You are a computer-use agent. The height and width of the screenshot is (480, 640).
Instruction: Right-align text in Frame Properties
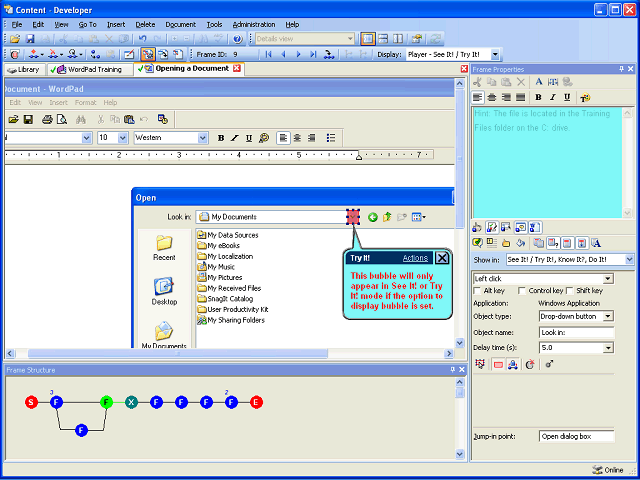[506, 97]
